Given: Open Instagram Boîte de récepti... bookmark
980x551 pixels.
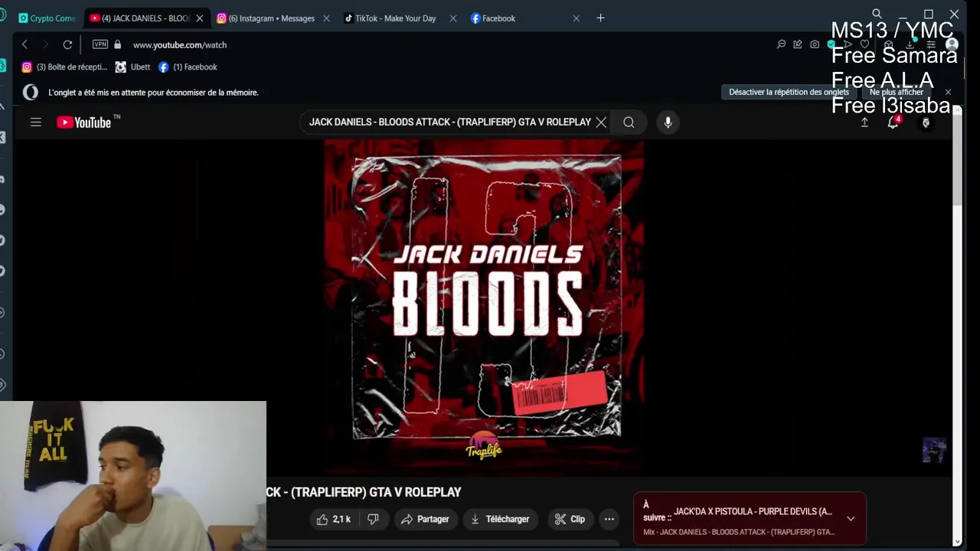Looking at the screenshot, I should click(65, 67).
